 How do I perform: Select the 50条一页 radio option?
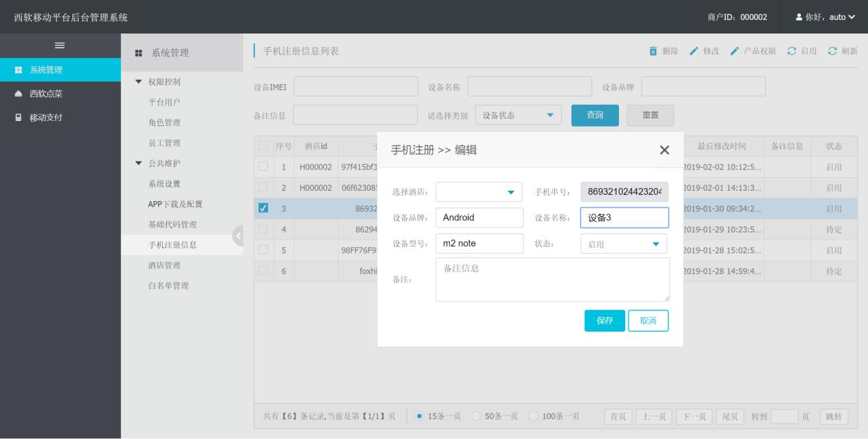(x=477, y=417)
